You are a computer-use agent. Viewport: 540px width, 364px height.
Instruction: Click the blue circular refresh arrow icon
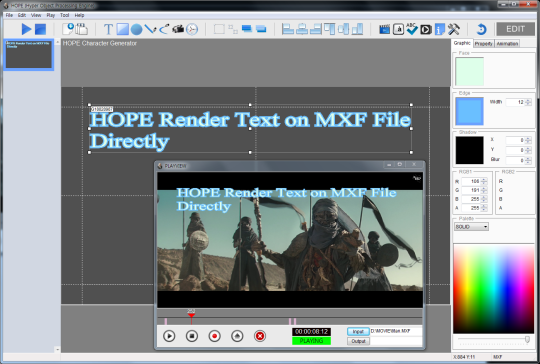point(481,29)
